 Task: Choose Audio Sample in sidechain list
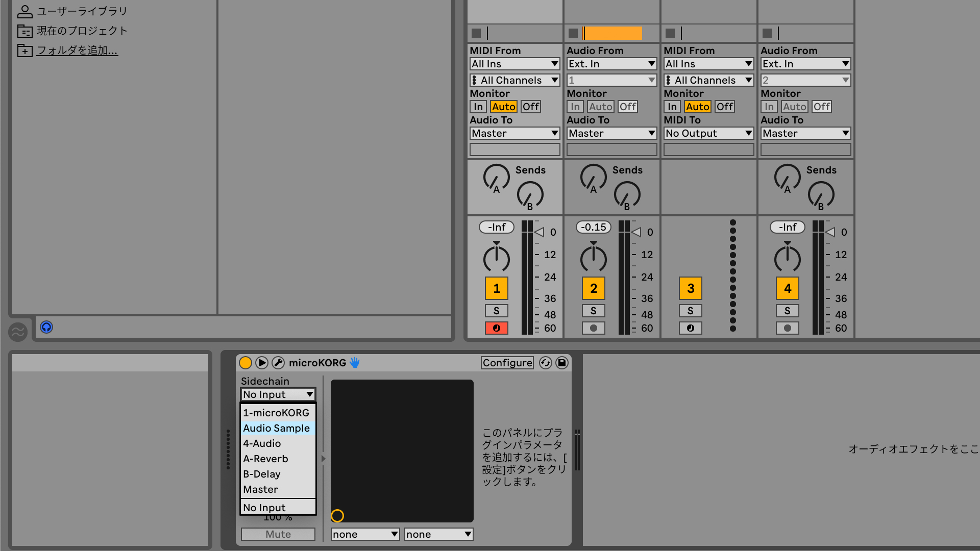tap(278, 428)
